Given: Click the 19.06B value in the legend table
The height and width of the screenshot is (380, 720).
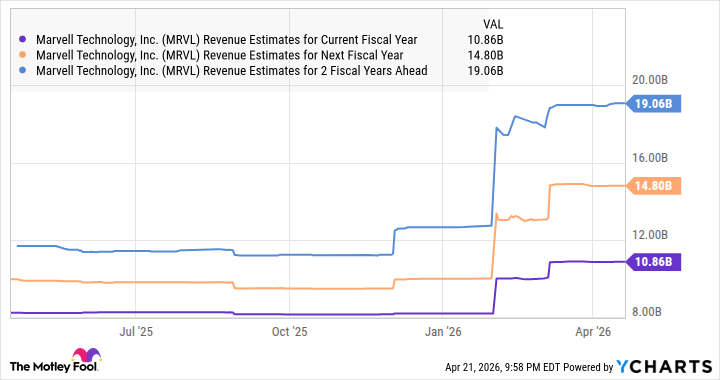Looking at the screenshot, I should [x=485, y=71].
